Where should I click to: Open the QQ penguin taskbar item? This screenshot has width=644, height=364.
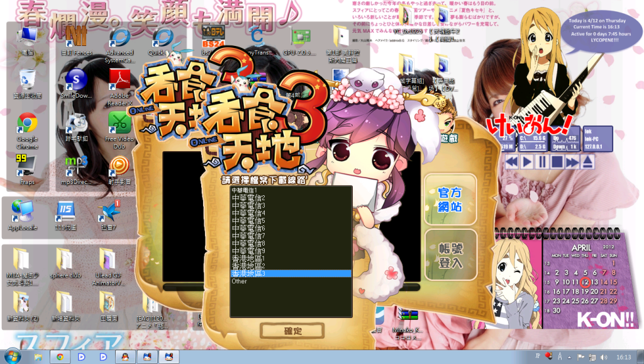click(x=125, y=356)
